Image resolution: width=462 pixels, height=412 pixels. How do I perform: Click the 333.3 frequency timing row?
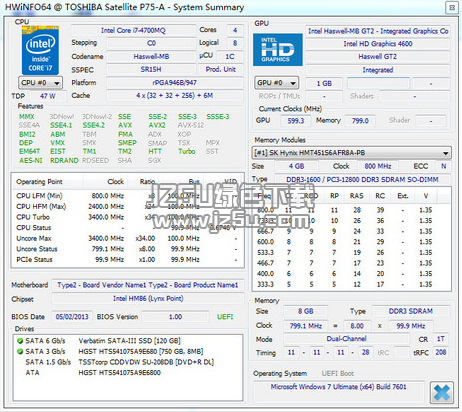pos(351,284)
